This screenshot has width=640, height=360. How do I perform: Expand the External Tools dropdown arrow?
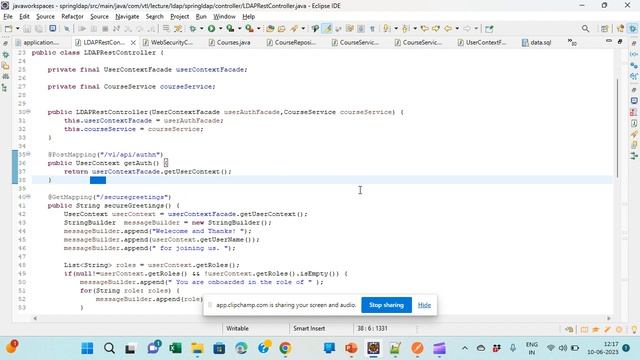[x=258, y=29]
